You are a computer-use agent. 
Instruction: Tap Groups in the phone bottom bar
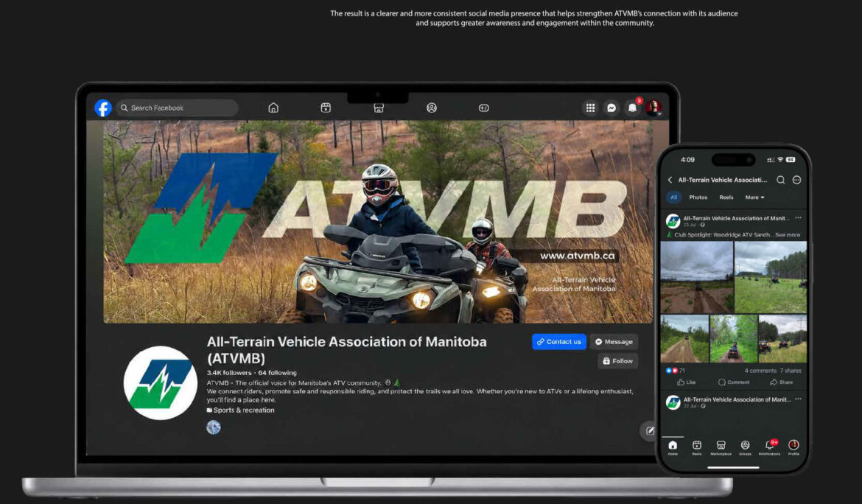pos(745,447)
